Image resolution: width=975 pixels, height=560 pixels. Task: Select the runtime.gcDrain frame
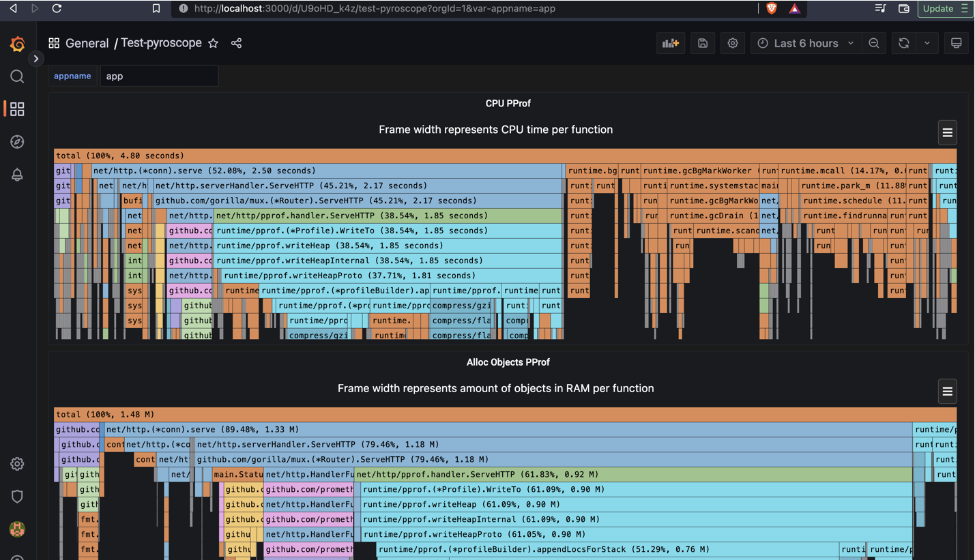click(x=713, y=216)
